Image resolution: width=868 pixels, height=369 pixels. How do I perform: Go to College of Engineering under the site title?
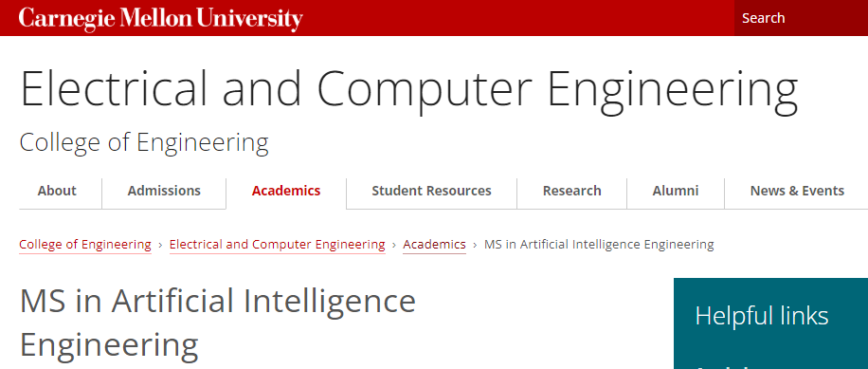(x=144, y=142)
